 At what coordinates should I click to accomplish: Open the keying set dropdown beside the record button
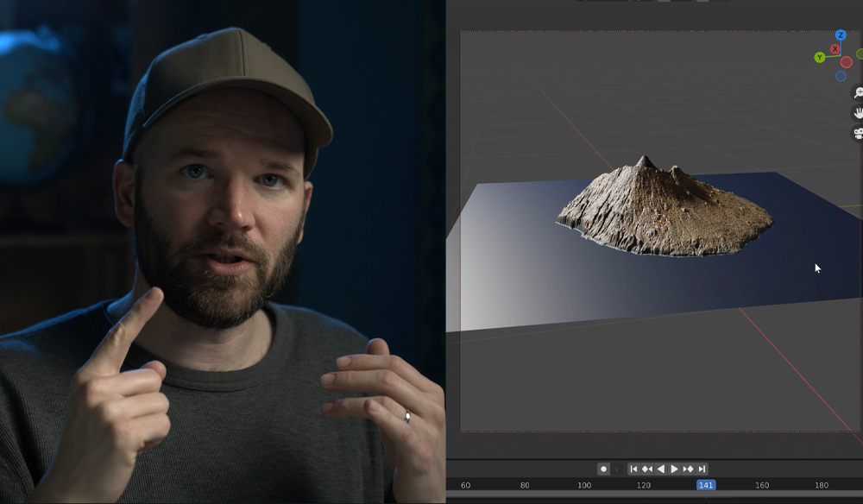[616, 469]
